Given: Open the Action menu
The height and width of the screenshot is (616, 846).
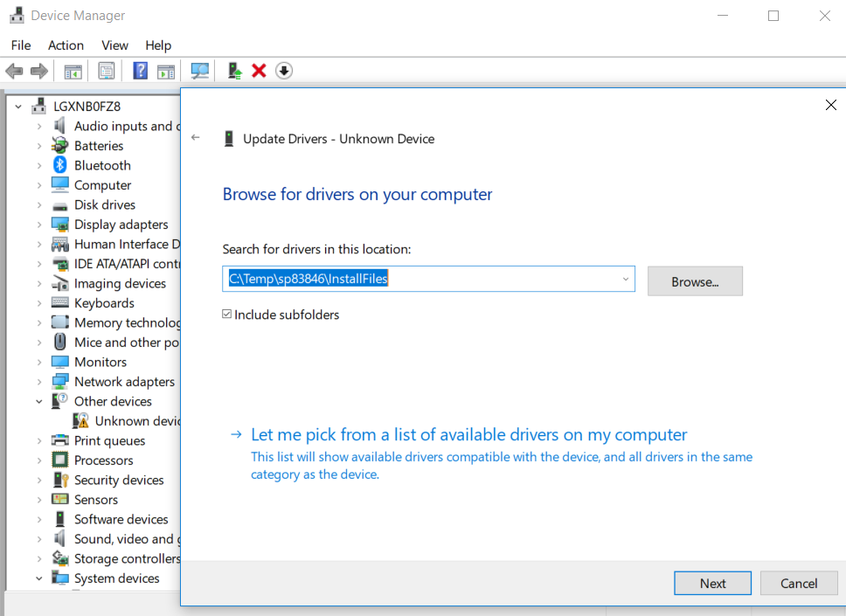Looking at the screenshot, I should point(66,45).
